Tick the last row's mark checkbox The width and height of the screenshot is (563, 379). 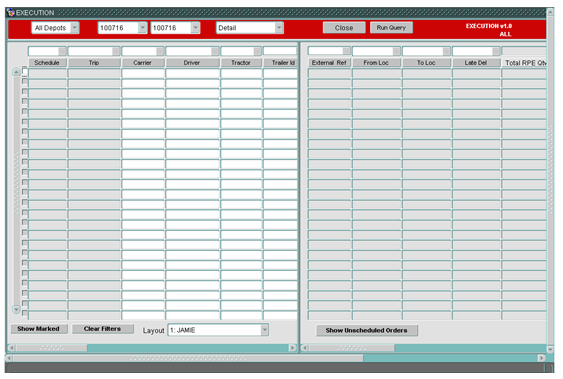tap(24, 313)
